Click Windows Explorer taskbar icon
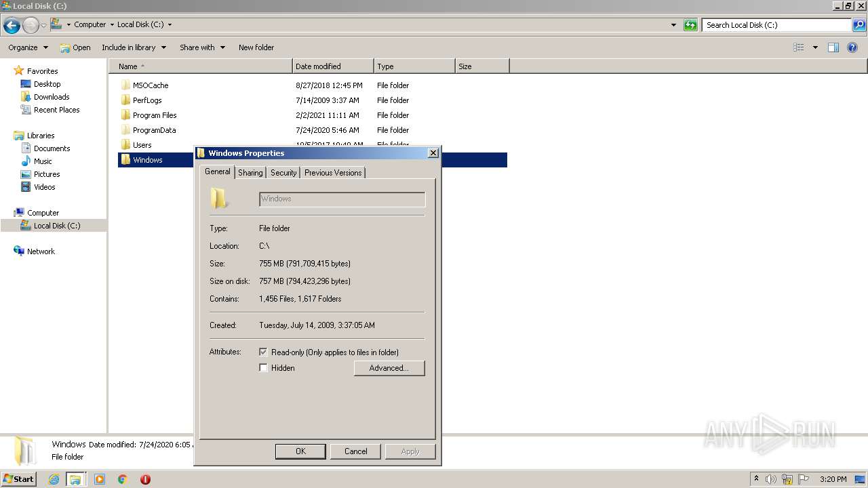The height and width of the screenshot is (488, 868). (75, 479)
